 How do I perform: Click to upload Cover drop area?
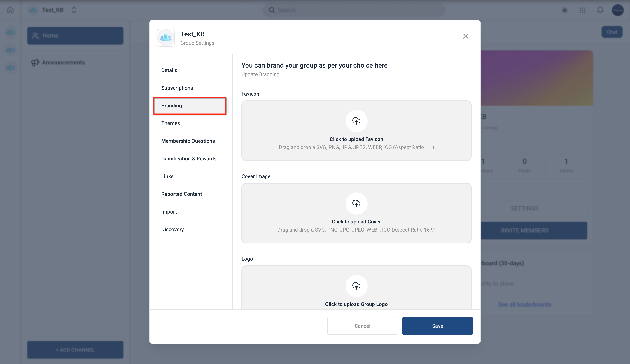356,213
